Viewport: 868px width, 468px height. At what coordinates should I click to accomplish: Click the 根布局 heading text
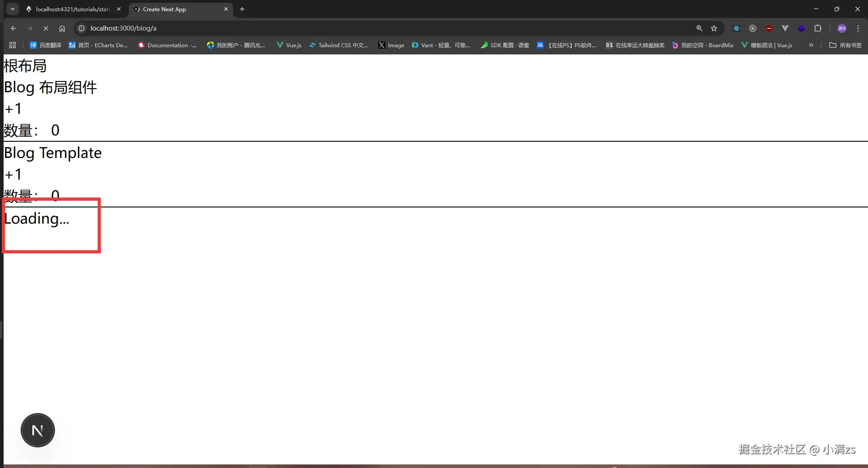click(x=25, y=66)
